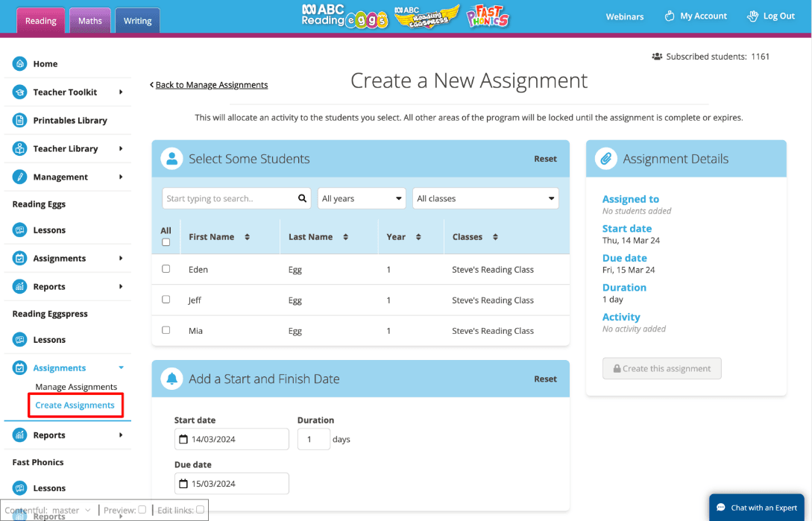Open the Webinars menu item
812x521 pixels.
coord(625,16)
